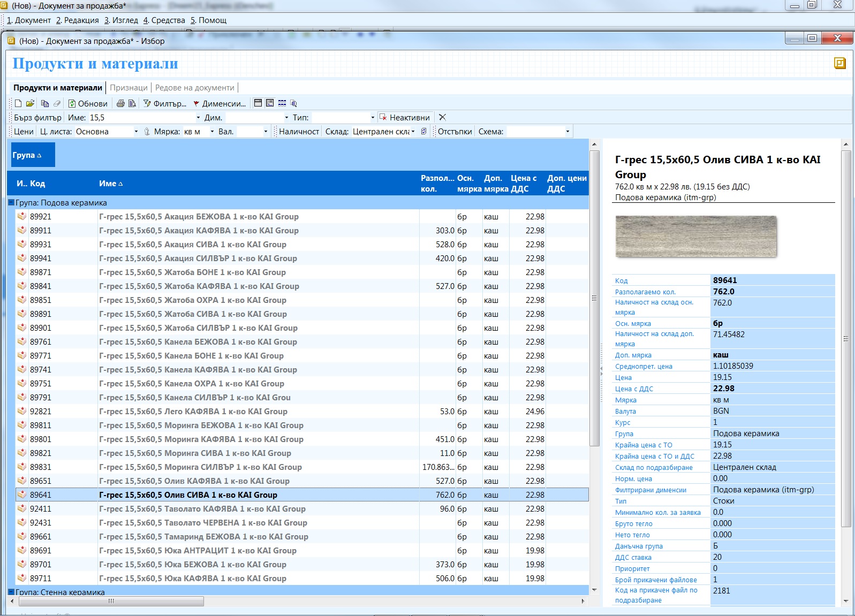Select row 89641 Олив СИВА

coord(302,495)
